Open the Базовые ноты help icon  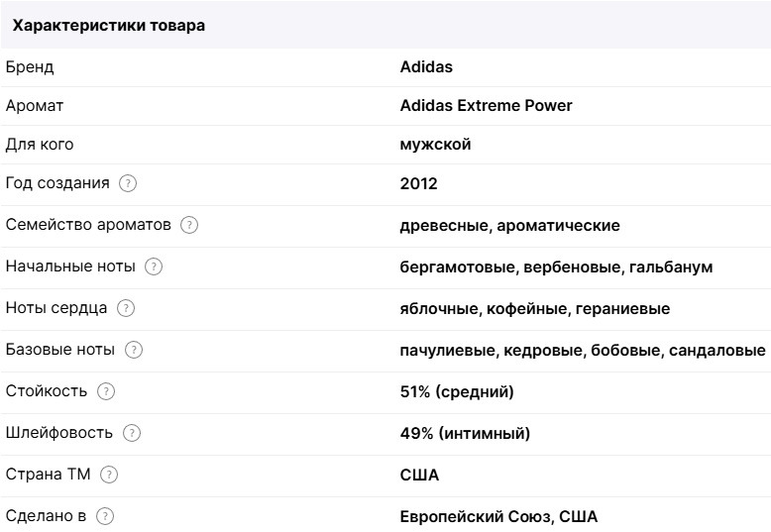click(x=134, y=350)
